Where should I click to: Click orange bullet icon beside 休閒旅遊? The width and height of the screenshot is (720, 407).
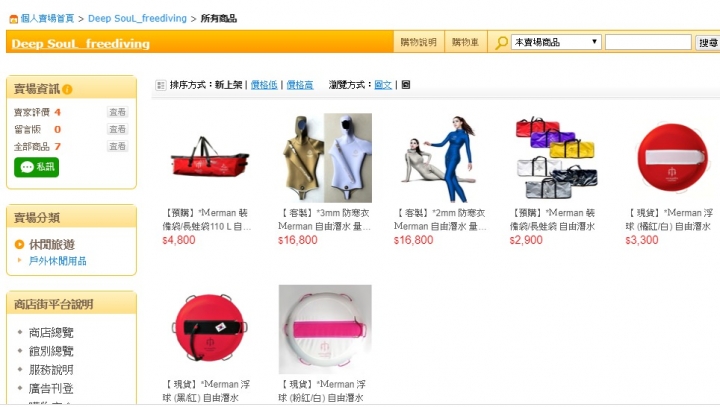tap(19, 244)
